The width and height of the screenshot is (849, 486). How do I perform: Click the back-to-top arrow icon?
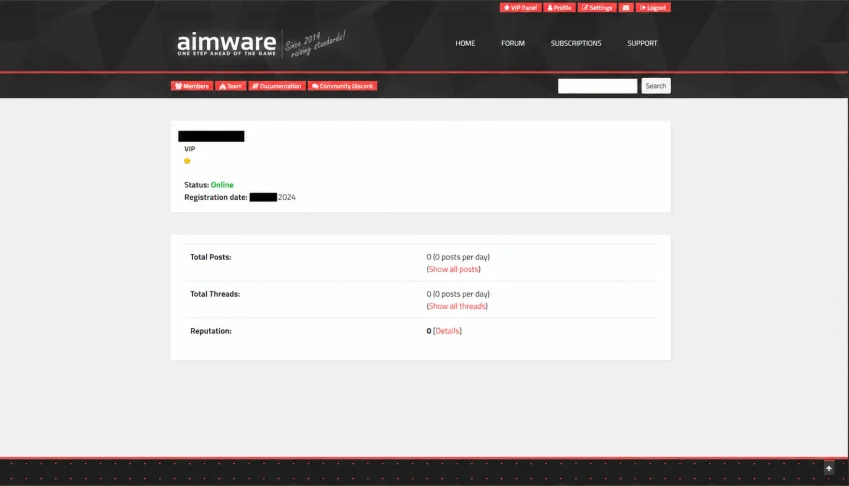[828, 469]
